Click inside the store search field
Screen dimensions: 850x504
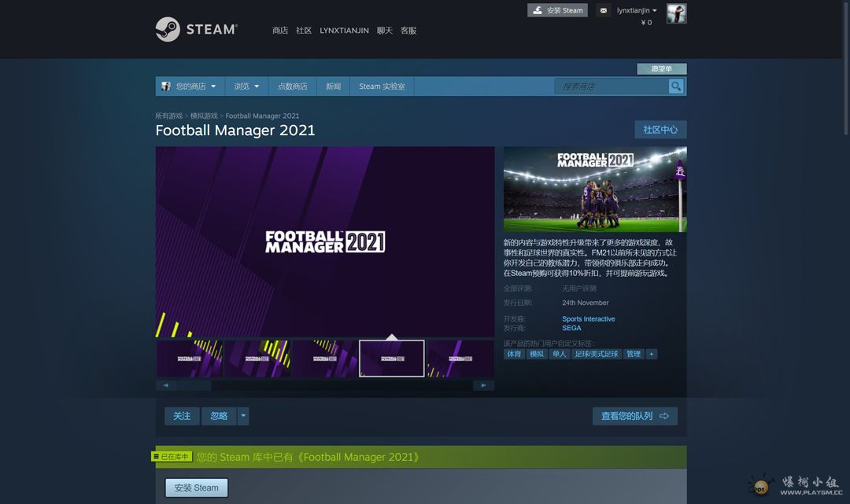click(612, 86)
